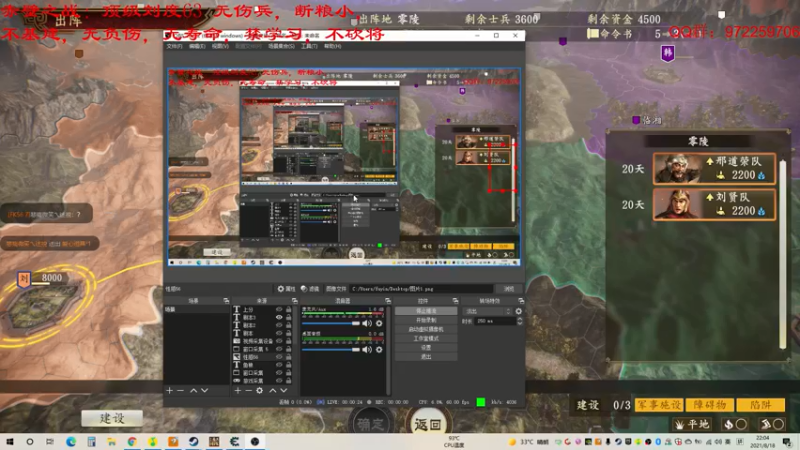Toggle lock on 游戏采集 source
Screen dimensions: 800x450
(288, 381)
